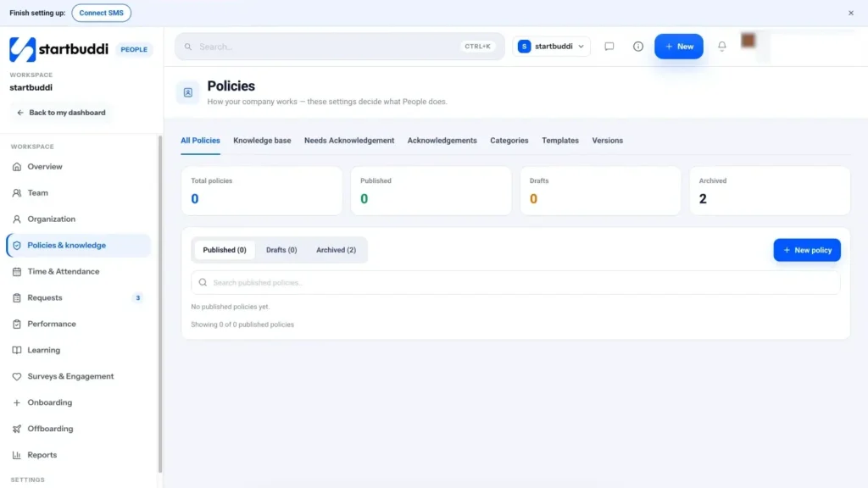Click the Drafts stat card

coord(600,191)
